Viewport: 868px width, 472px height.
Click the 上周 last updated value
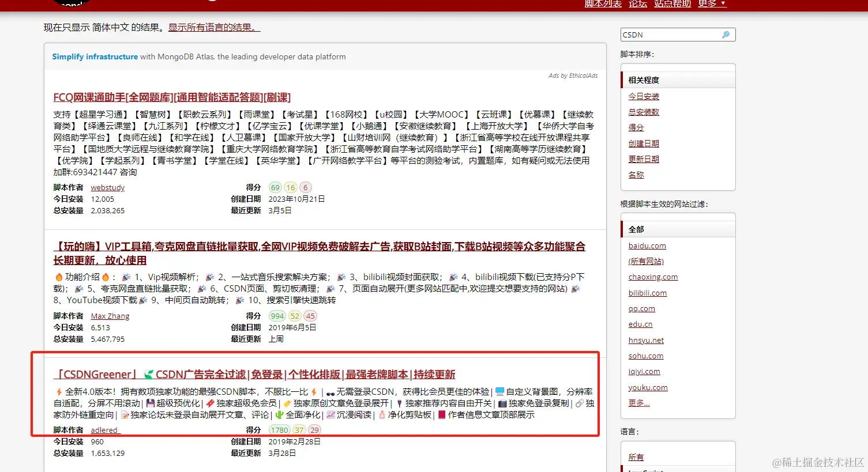(x=276, y=339)
